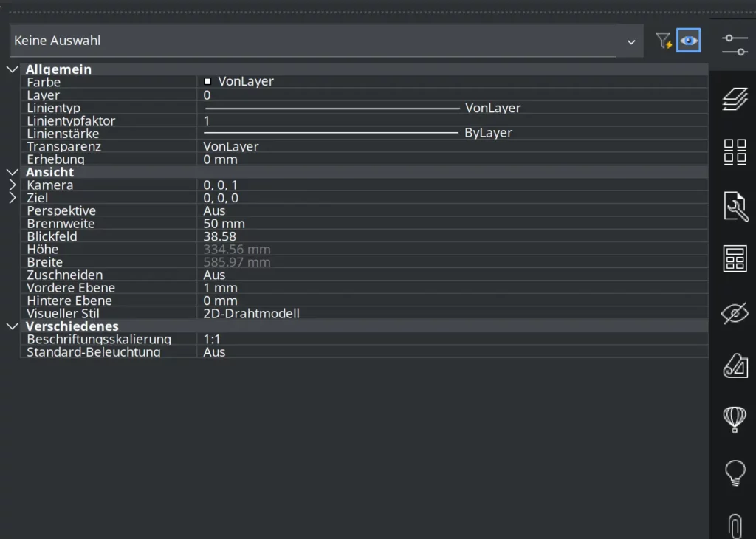Expand the Kamera property row
This screenshot has height=539, width=756.
(x=13, y=185)
